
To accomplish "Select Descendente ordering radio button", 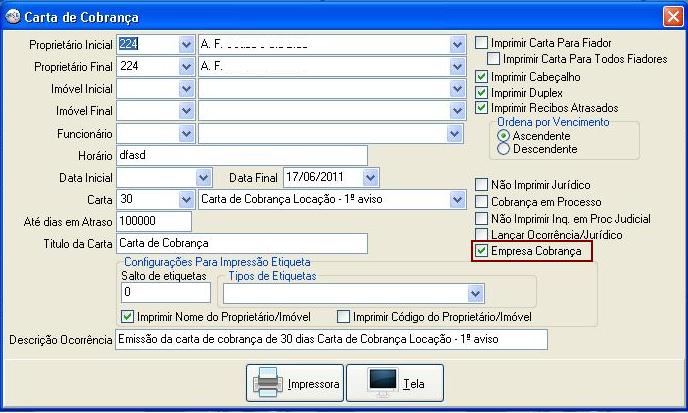I will [x=503, y=148].
